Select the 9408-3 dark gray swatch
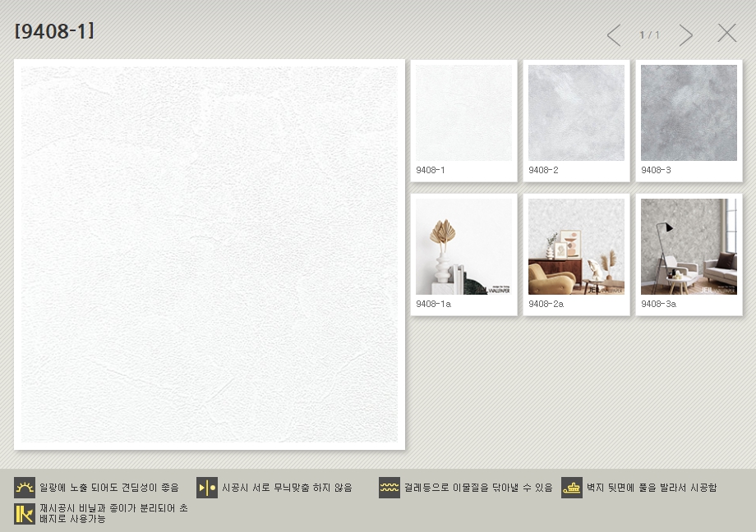 point(689,112)
